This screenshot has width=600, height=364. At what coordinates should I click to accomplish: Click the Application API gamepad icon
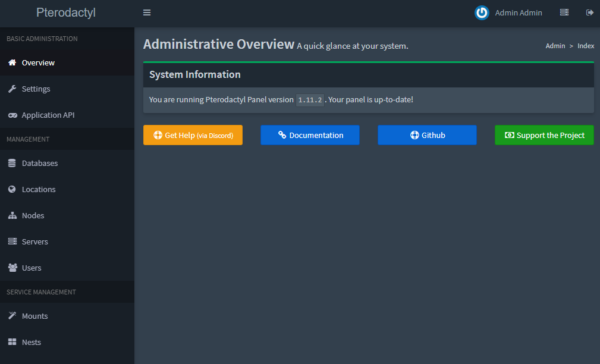click(12, 115)
